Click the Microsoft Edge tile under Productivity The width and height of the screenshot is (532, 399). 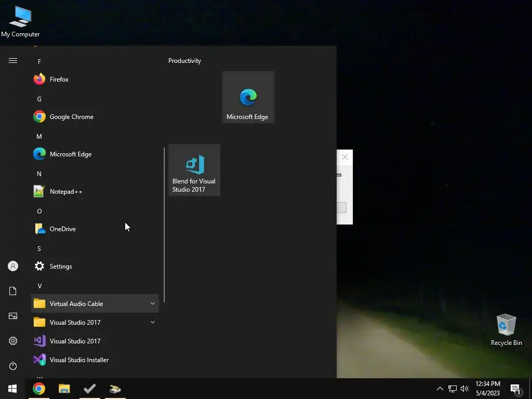tap(248, 97)
